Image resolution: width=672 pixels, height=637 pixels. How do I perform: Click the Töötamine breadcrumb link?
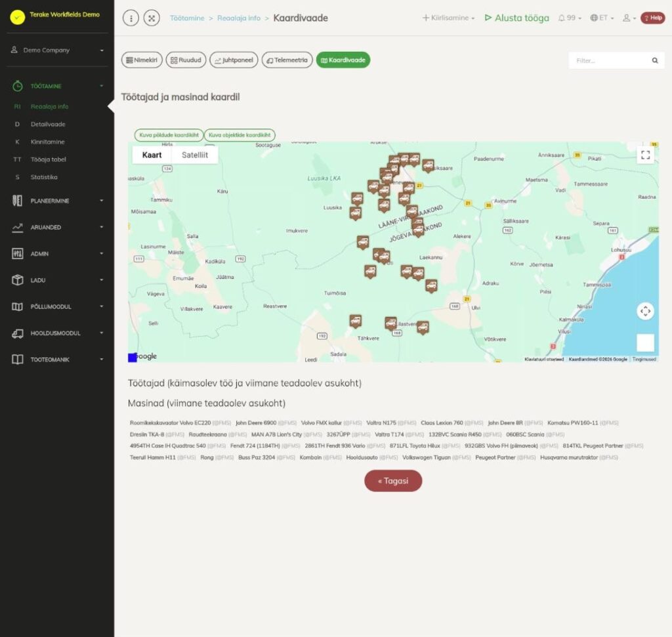tap(187, 18)
